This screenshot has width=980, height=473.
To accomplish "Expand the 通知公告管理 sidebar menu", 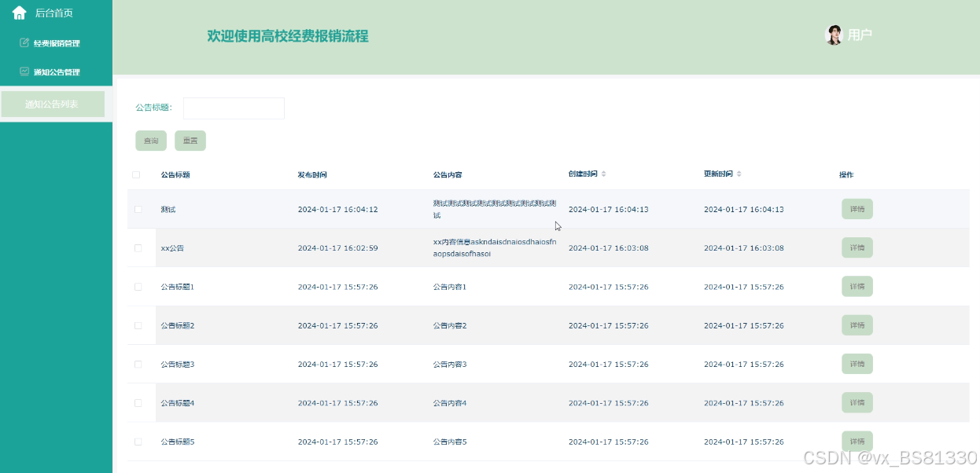I will 57,72.
